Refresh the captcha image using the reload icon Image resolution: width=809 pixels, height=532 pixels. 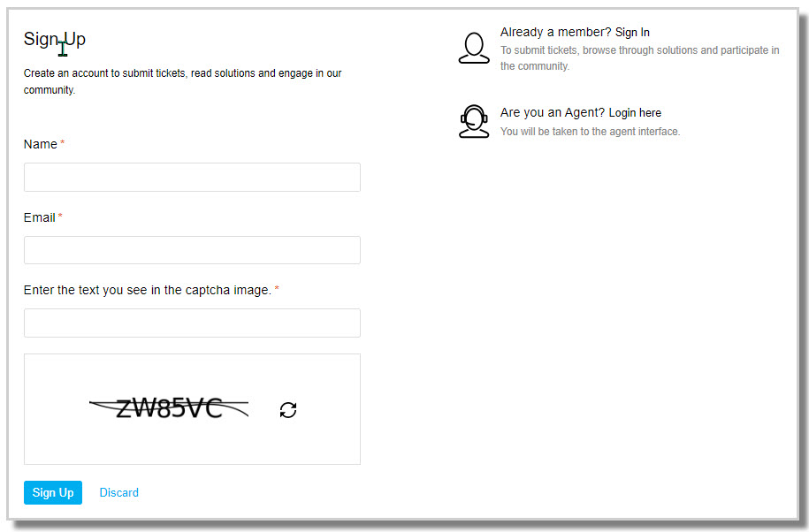coord(288,410)
